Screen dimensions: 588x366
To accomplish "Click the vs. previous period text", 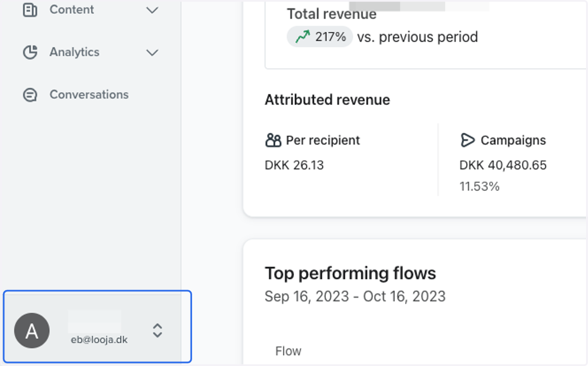I will [417, 37].
